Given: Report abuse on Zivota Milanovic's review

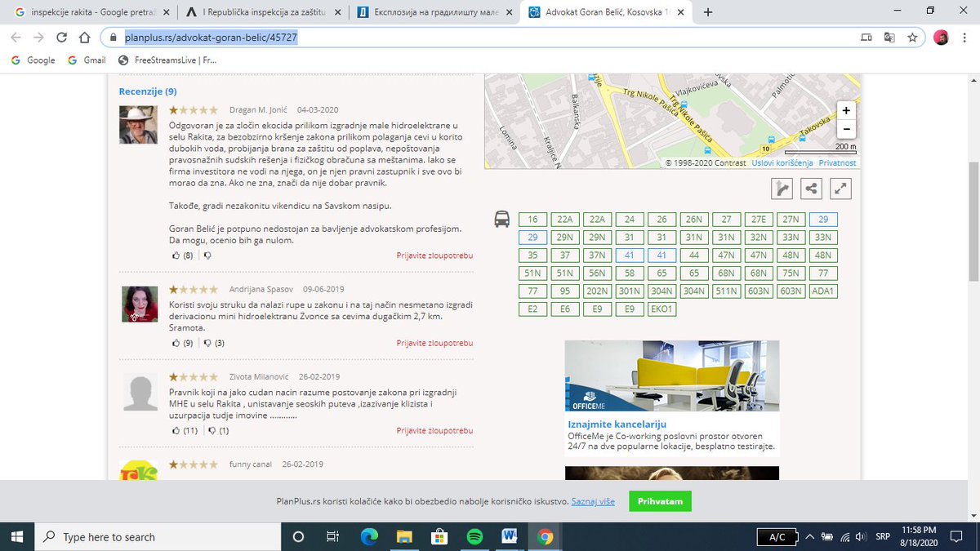Looking at the screenshot, I should pyautogui.click(x=434, y=430).
